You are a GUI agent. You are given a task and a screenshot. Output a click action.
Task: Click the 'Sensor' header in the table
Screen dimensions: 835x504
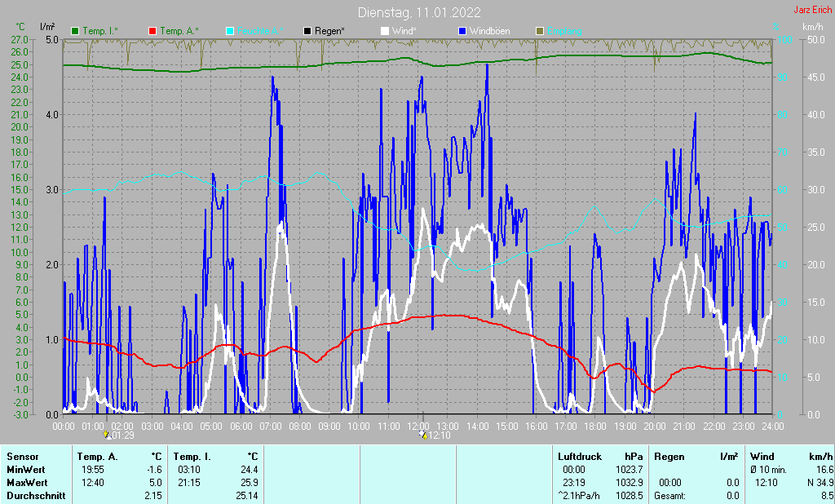click(x=23, y=457)
